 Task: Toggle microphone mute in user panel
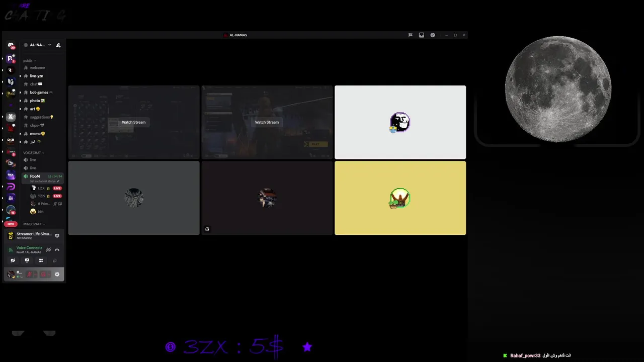click(29, 275)
